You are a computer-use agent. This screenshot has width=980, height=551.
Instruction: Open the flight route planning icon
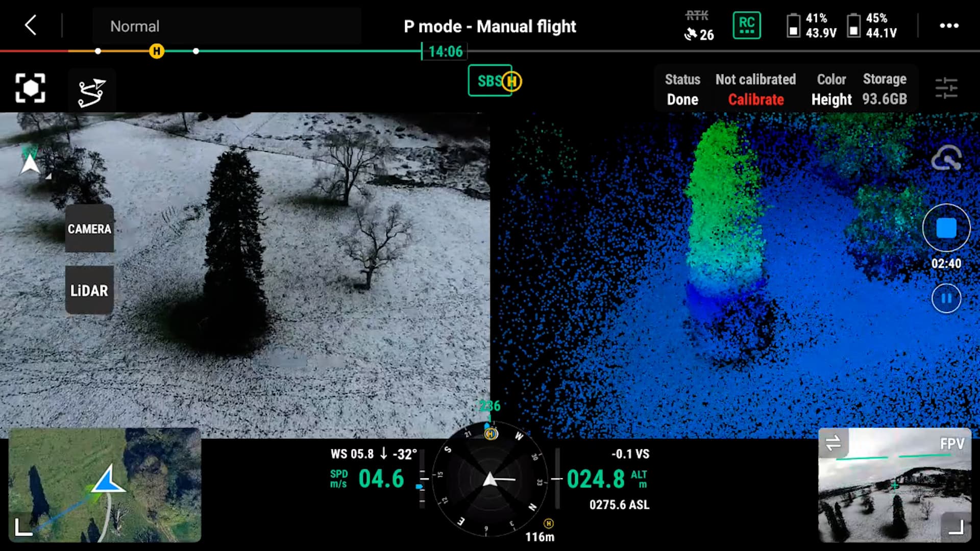point(92,92)
